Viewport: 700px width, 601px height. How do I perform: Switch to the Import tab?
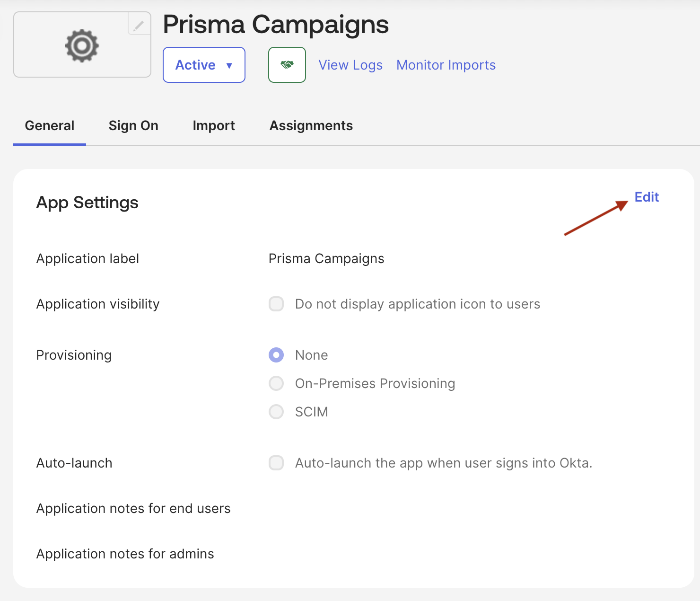(x=214, y=125)
